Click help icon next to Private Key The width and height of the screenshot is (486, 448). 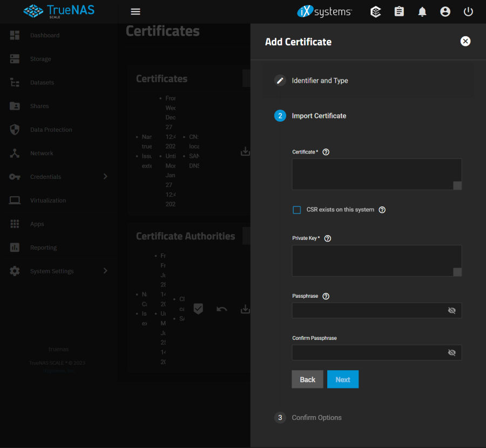coord(327,238)
